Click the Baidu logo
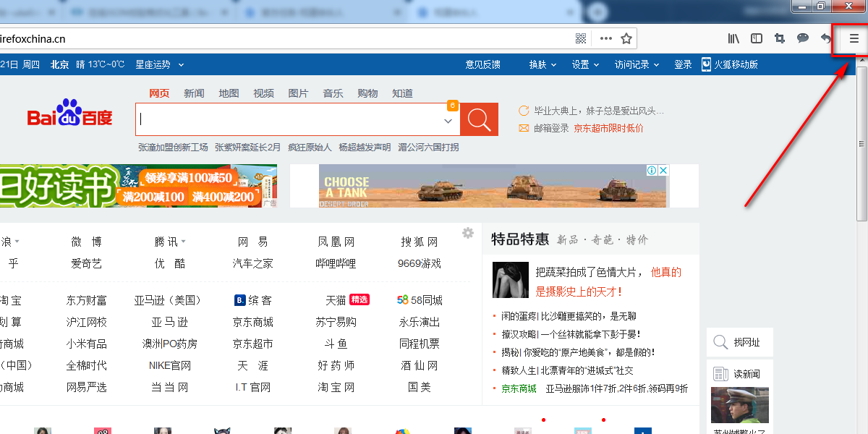Screen dimensions: 868x434 [x=70, y=114]
